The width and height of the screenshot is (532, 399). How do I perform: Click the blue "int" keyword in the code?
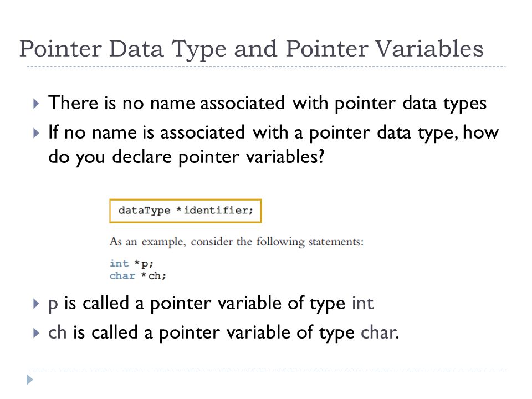tap(119, 263)
